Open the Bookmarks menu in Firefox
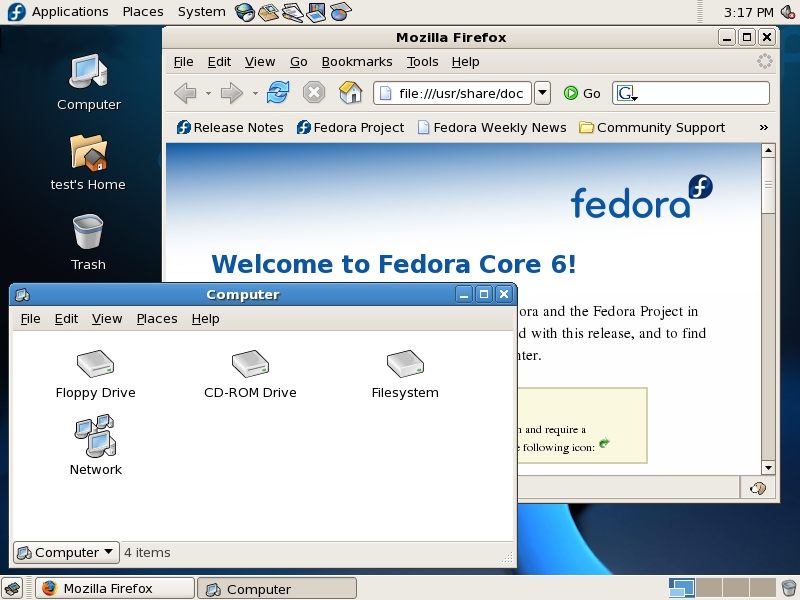The height and width of the screenshot is (600, 800). pyautogui.click(x=356, y=61)
